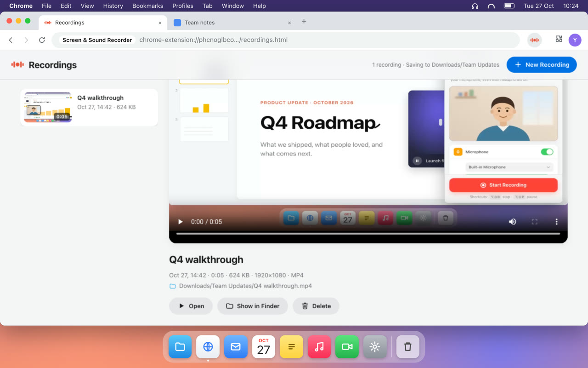Click the "Q4 walkthrough" title below the video
Image resolution: width=588 pixels, height=368 pixels.
206,259
